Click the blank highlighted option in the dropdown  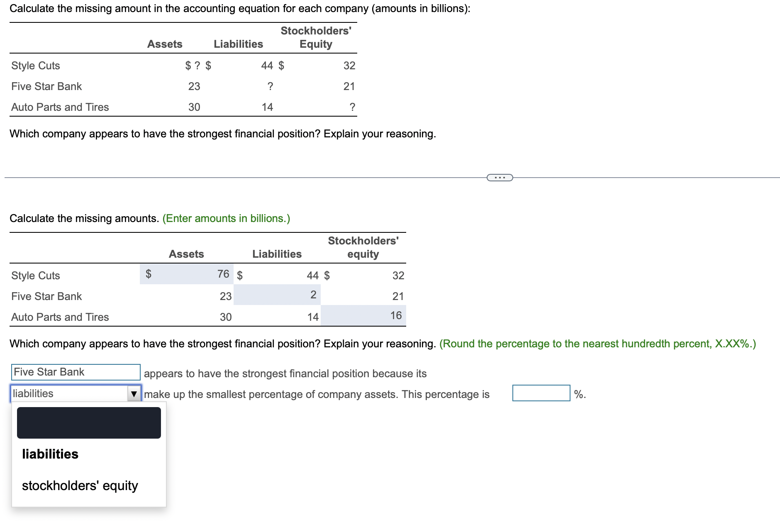(88, 422)
